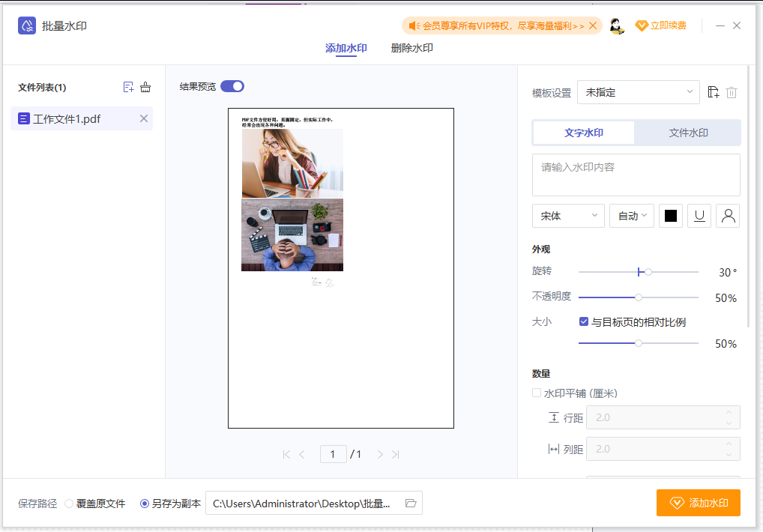Click the save template icon
The width and height of the screenshot is (763, 532).
(714, 92)
